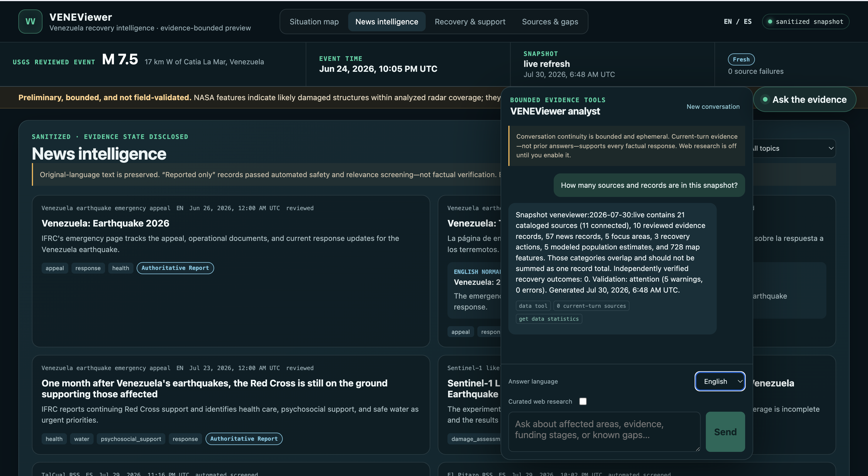The height and width of the screenshot is (476, 868).
Task: Click the Sentinel-1 article title
Action: [474, 388]
